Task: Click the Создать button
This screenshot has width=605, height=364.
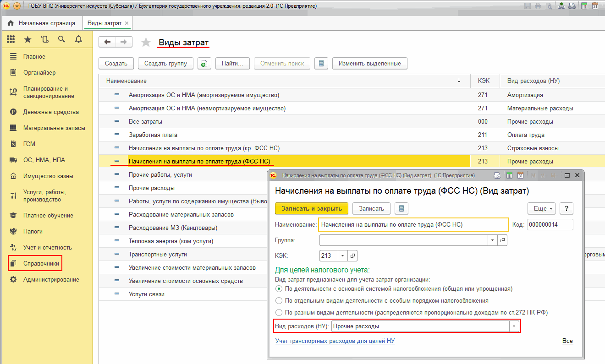Action: (x=116, y=64)
